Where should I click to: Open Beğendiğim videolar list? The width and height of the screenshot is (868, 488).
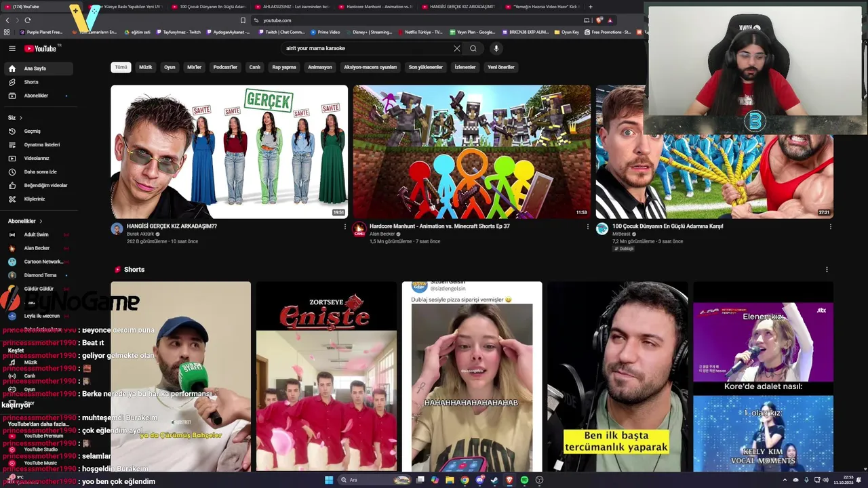point(38,185)
